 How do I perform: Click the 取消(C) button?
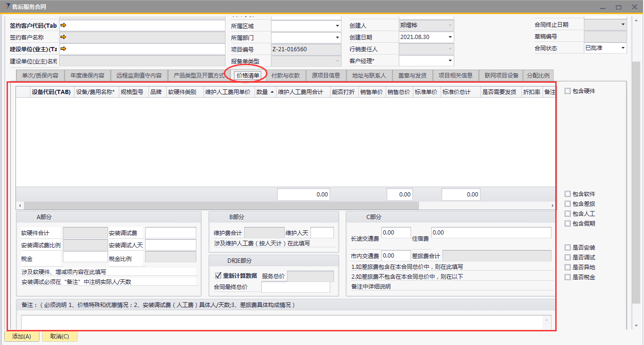pyautogui.click(x=60, y=337)
